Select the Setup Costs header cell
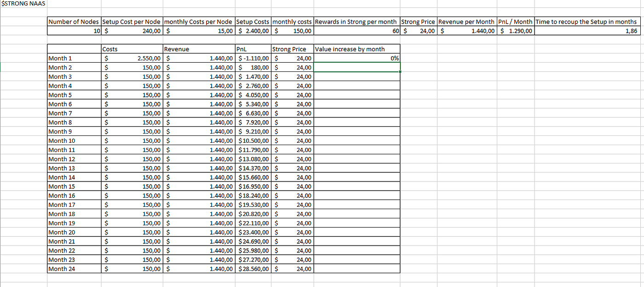Screen dimensions: 644x287 coord(253,22)
